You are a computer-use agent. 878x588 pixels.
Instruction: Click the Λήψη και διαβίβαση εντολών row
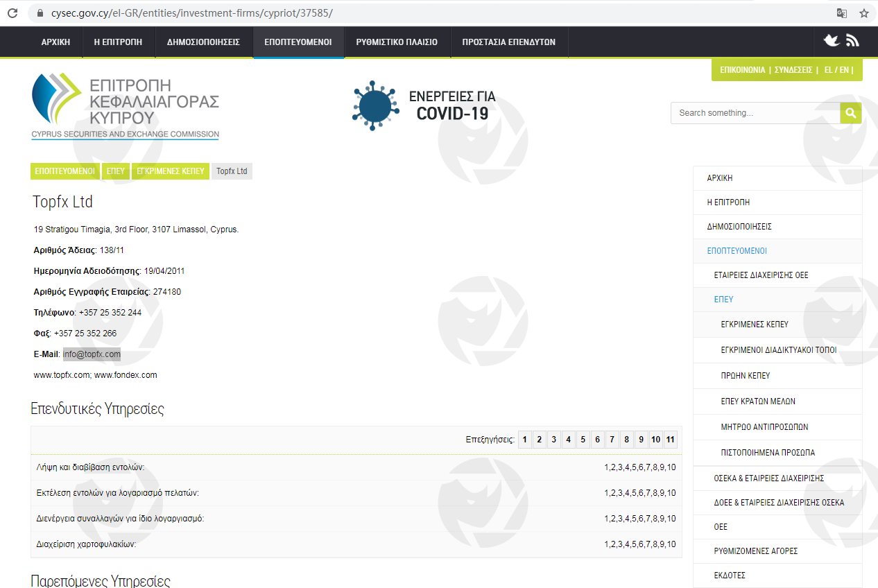(356, 467)
